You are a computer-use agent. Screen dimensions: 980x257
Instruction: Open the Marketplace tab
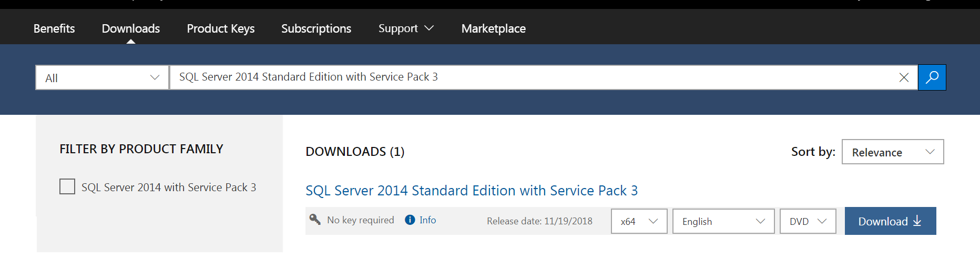[493, 28]
